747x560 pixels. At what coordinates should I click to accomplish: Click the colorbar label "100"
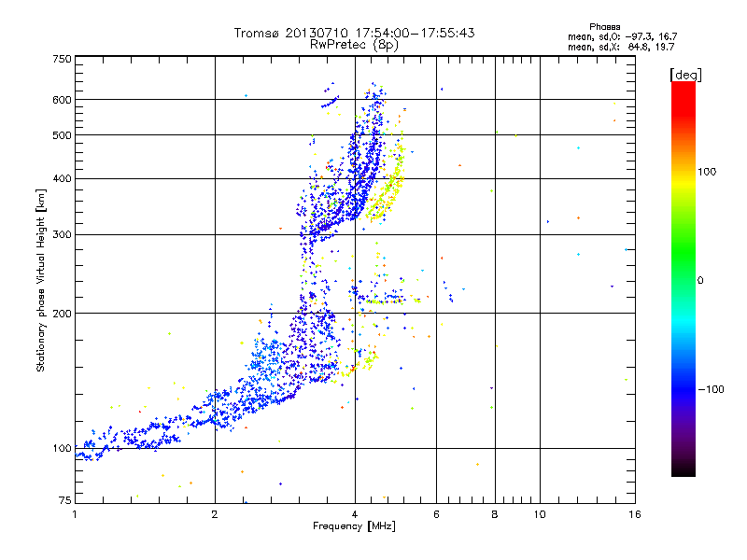(x=707, y=172)
